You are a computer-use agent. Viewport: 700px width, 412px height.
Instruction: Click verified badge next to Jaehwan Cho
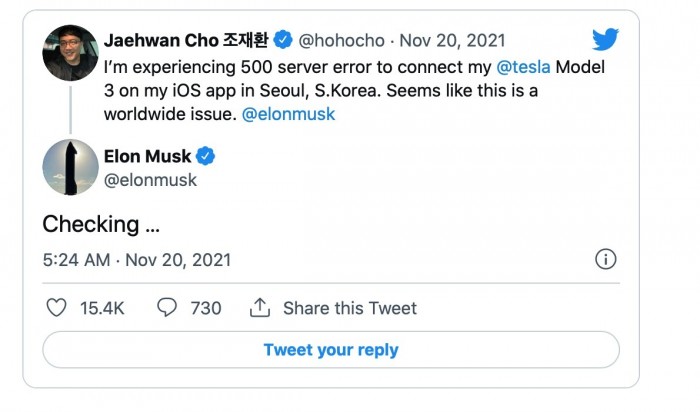(283, 41)
